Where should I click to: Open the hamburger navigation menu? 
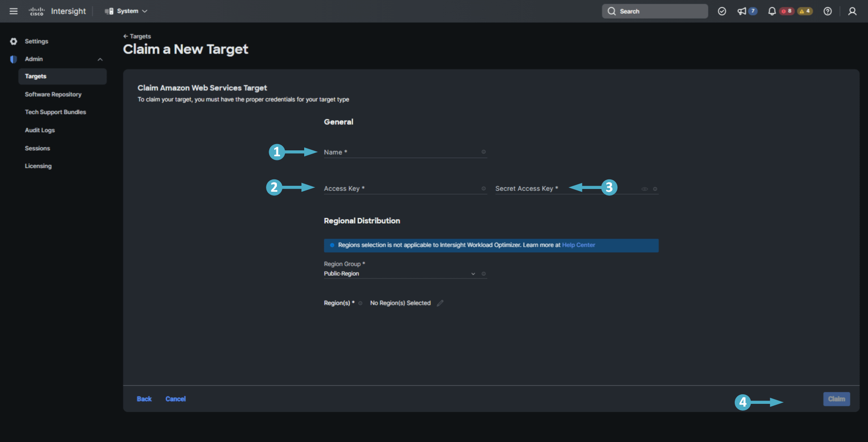[x=14, y=11]
